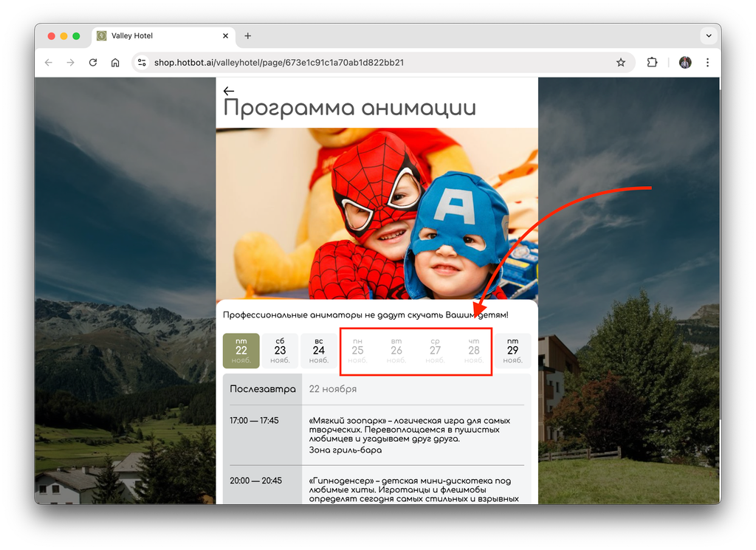Click the yellow macOS minimize button
Screen dimensions: 756x550
[x=63, y=36]
